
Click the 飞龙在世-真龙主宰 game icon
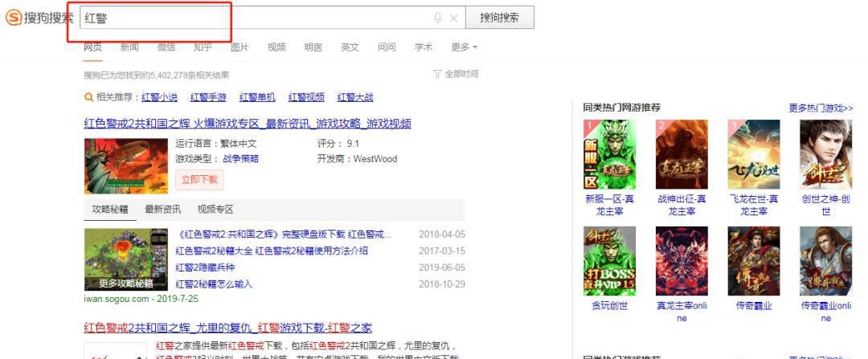pos(753,154)
